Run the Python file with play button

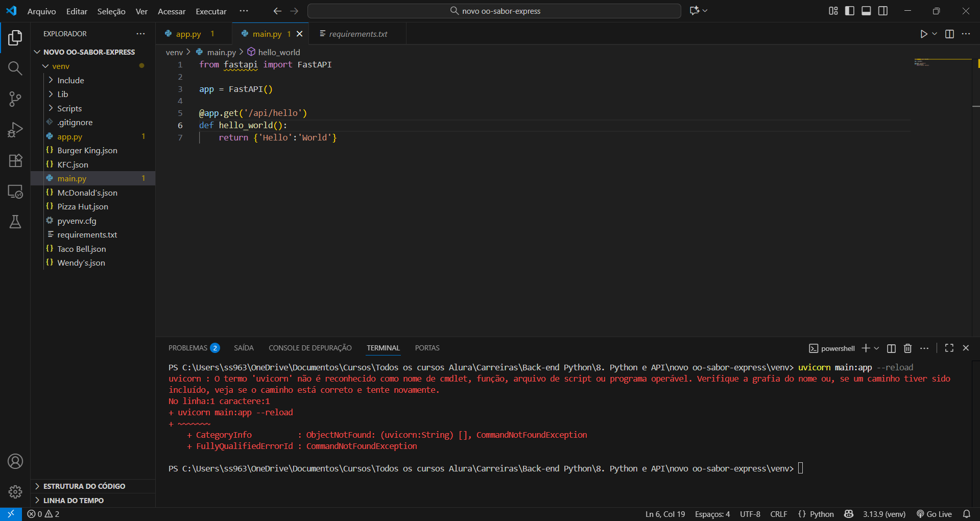[923, 34]
